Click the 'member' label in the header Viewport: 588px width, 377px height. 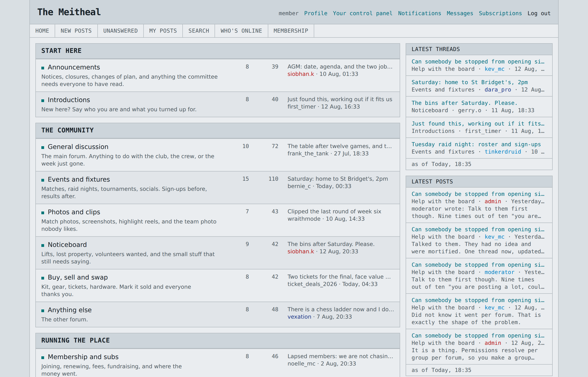click(289, 13)
